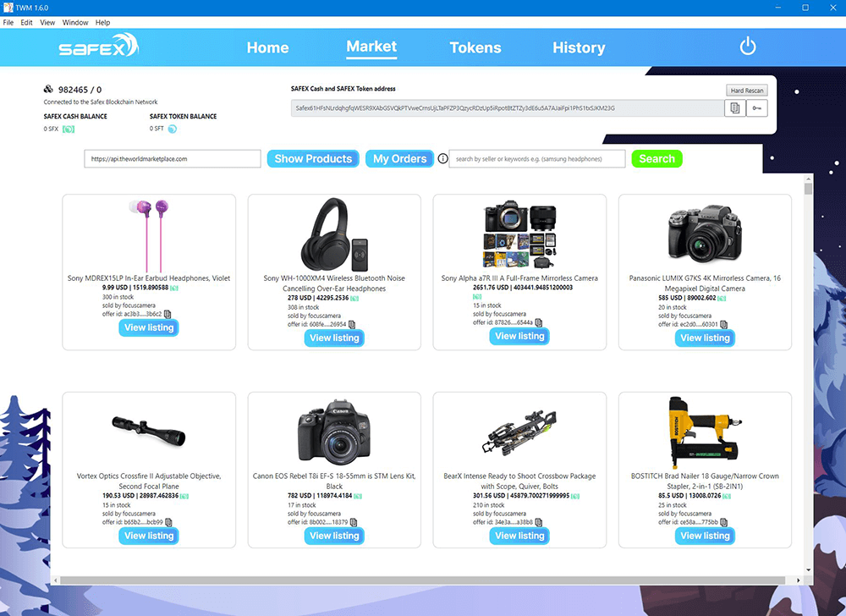846x616 pixels.
Task: Click the Vortex rifle scope image
Action: [149, 431]
